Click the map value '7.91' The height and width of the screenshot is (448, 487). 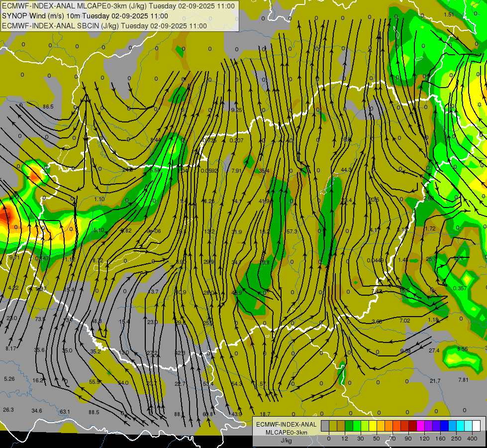[236, 171]
